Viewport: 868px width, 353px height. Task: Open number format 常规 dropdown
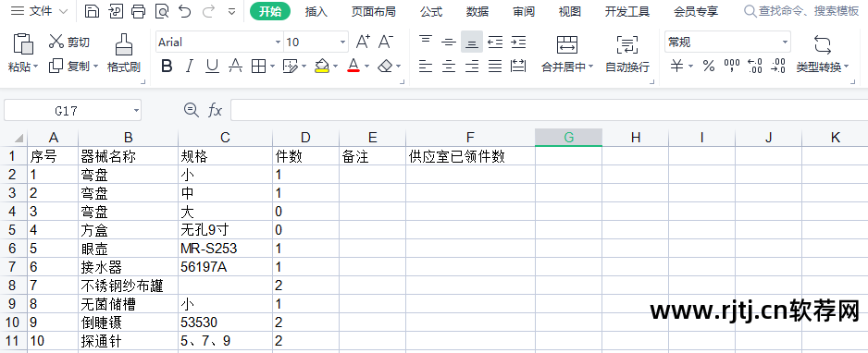785,42
